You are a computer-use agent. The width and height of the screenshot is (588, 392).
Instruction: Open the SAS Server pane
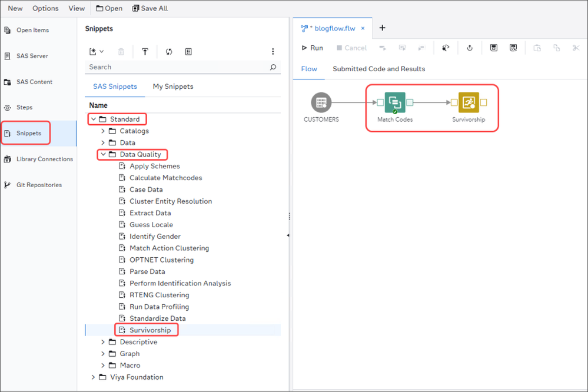pyautogui.click(x=32, y=56)
